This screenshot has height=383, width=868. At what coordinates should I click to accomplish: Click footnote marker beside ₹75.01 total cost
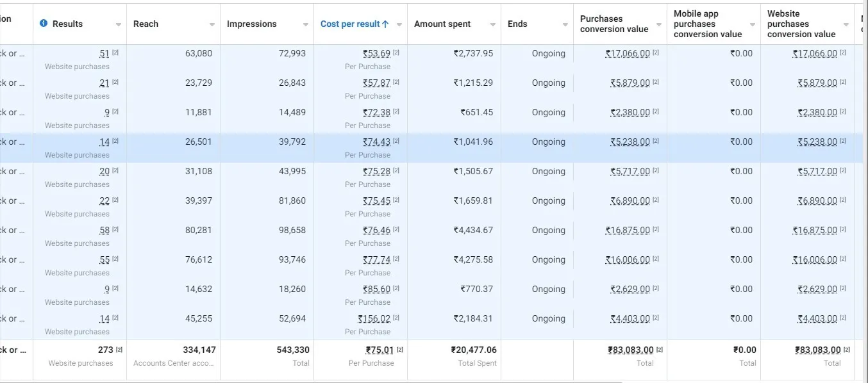(400, 350)
